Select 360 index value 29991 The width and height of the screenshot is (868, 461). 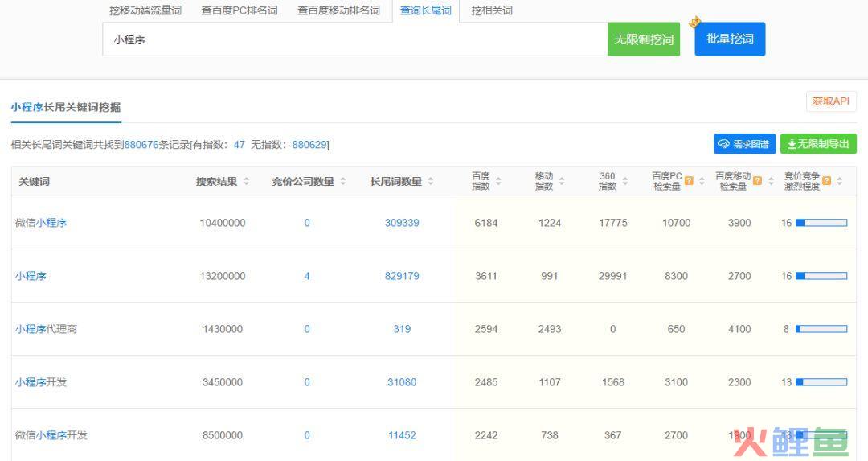(612, 276)
